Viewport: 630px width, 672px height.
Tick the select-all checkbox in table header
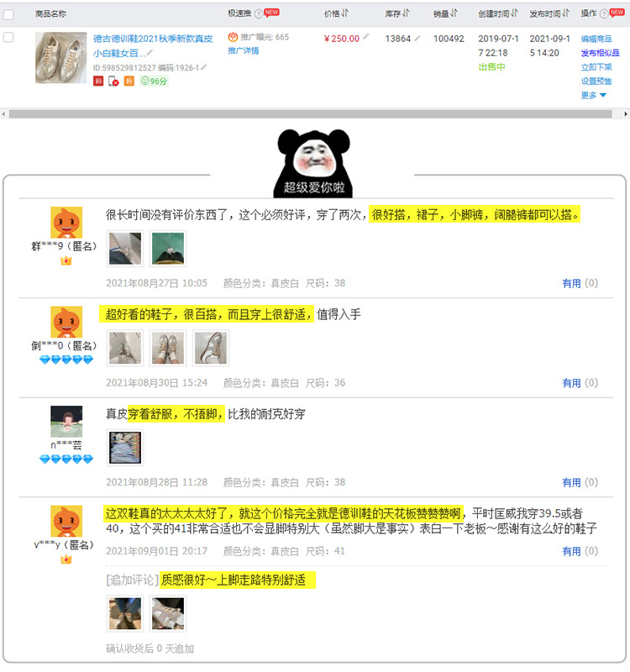pos(8,14)
